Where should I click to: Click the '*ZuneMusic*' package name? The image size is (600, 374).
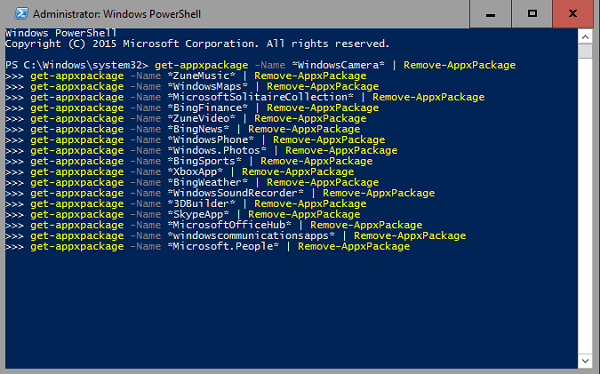point(201,76)
